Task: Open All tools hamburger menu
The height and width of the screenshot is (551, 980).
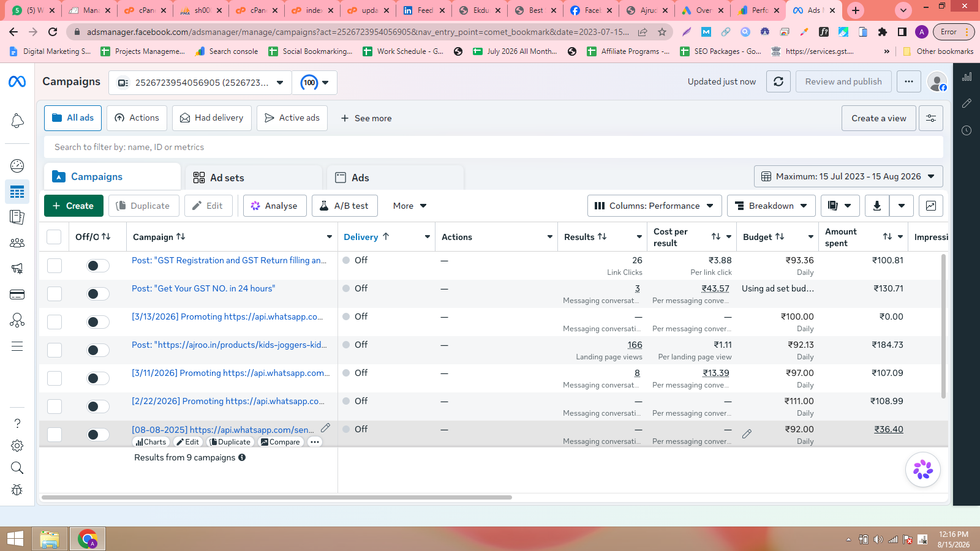Action: click(x=17, y=347)
